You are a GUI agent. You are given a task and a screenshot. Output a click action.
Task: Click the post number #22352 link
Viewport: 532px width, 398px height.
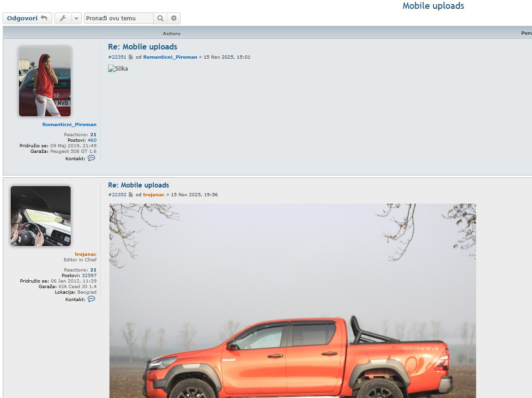pyautogui.click(x=117, y=195)
